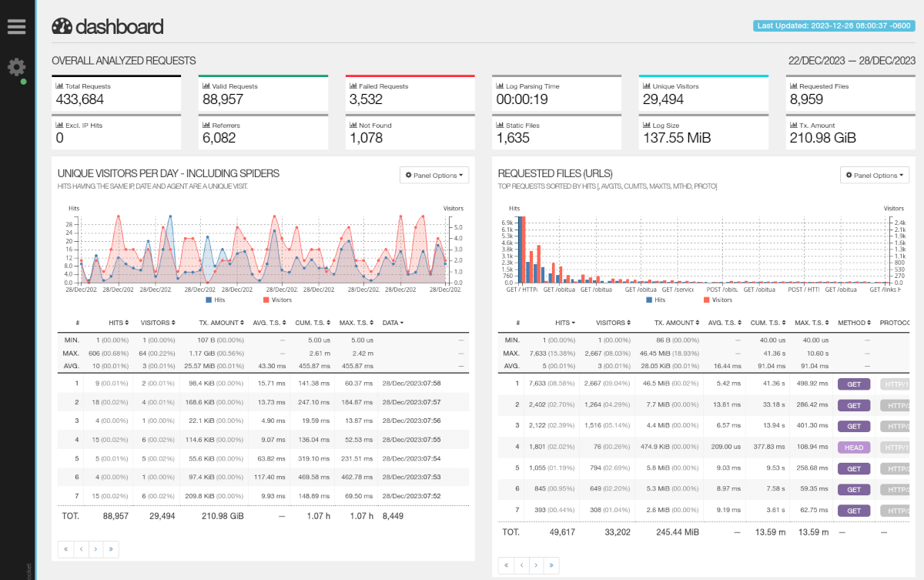Click the chart icon beside Static Files

tap(500, 125)
